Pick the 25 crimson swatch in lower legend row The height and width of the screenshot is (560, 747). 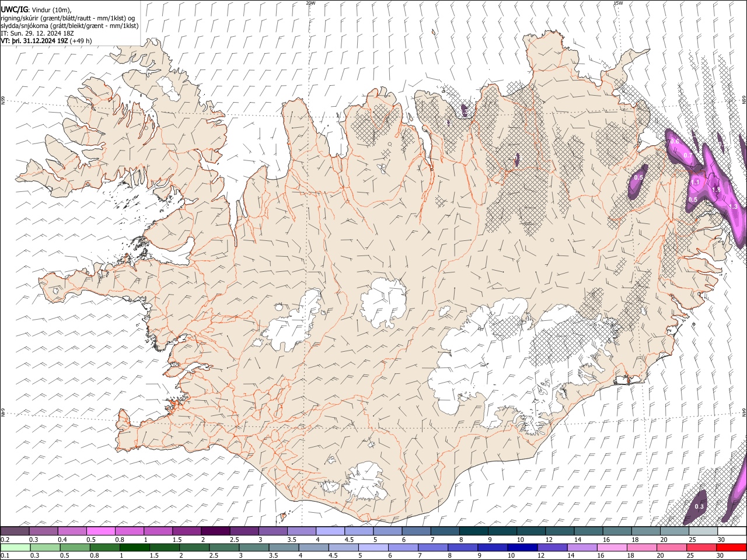(702, 547)
